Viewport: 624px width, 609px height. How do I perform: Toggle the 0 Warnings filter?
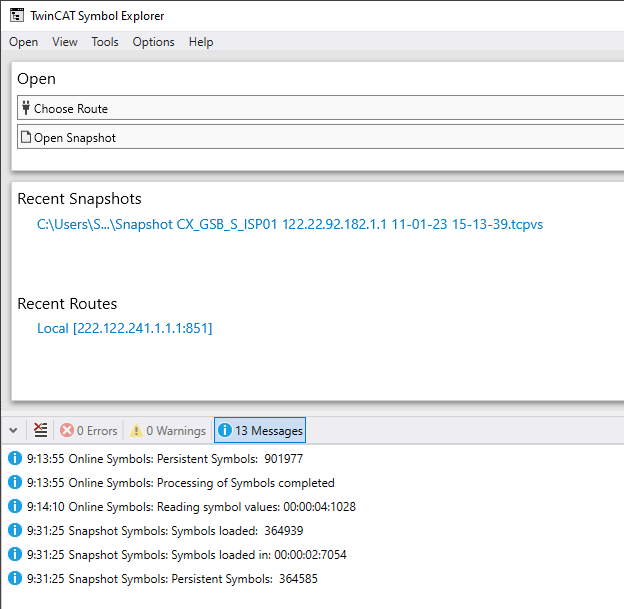(168, 430)
